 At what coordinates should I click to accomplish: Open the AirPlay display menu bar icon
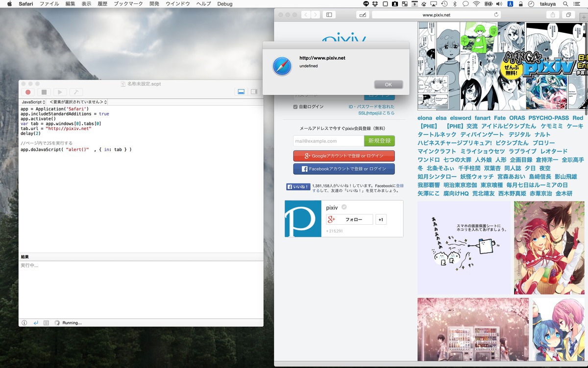coord(434,4)
